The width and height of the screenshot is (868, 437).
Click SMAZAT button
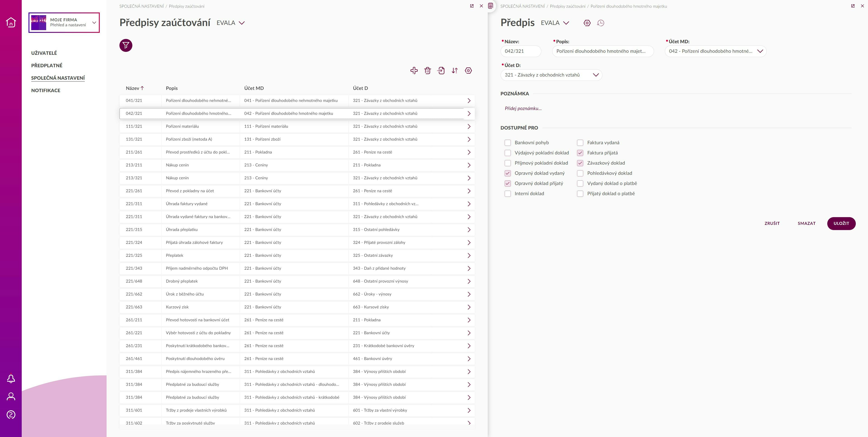806,223
